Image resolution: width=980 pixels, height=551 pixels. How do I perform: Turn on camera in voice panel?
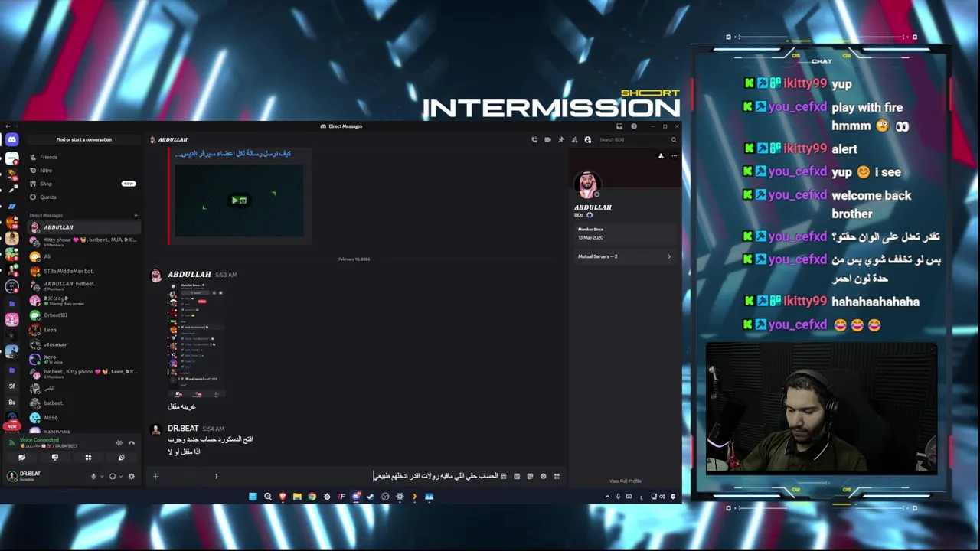click(21, 458)
